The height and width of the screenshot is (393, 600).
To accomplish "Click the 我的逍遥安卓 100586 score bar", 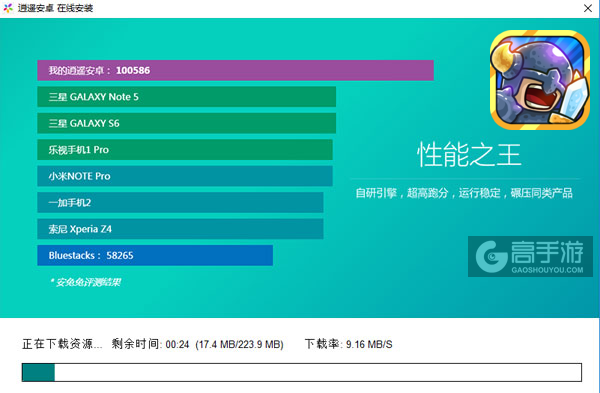I will (x=235, y=70).
